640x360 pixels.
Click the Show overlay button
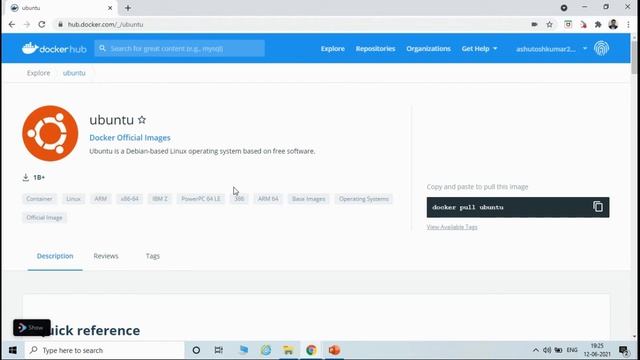[x=32, y=328]
